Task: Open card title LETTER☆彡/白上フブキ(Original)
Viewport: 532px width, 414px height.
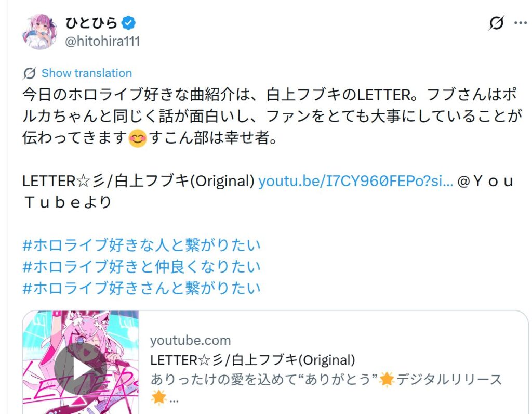Action: point(253,360)
